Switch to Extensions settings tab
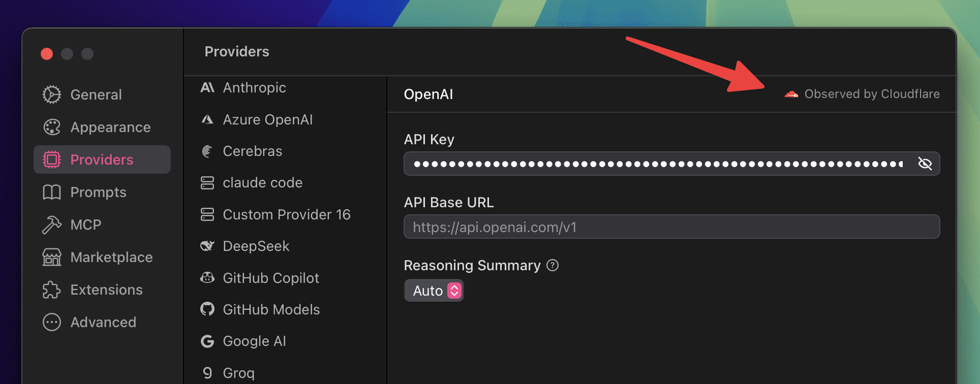980x384 pixels. (x=102, y=290)
